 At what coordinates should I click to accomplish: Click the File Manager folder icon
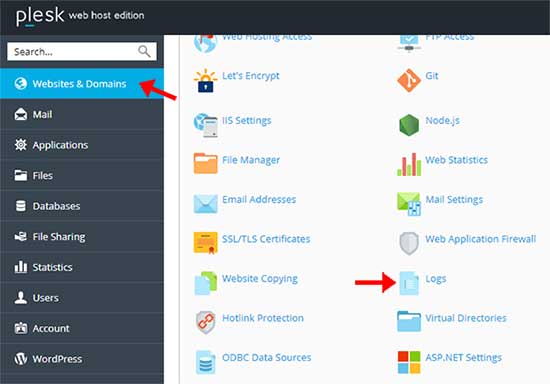point(206,163)
